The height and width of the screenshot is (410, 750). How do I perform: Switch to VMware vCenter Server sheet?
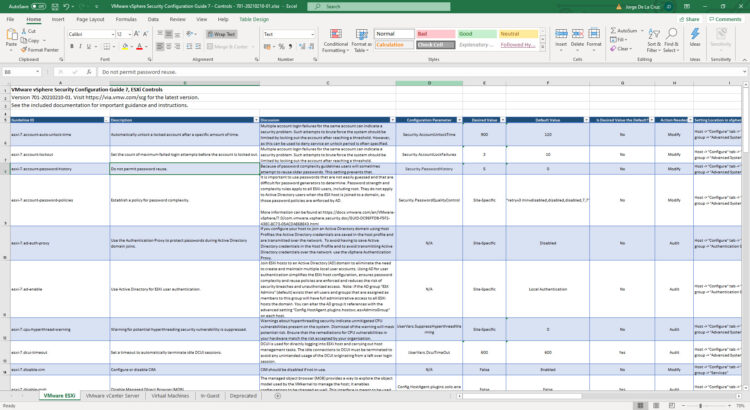click(112, 396)
